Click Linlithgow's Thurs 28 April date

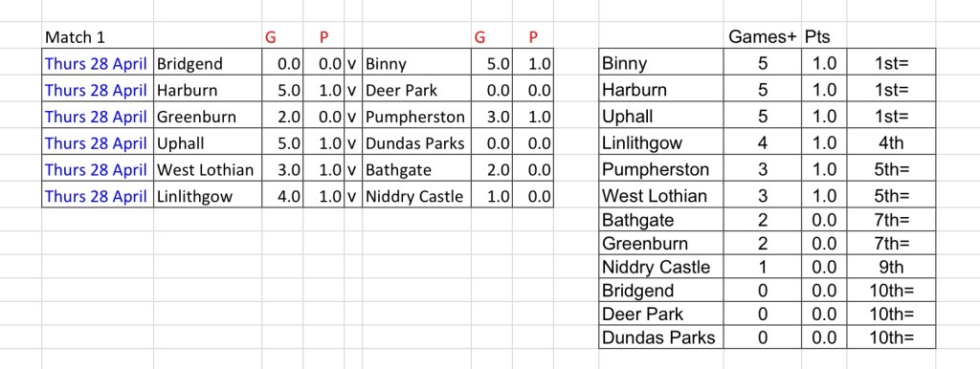(x=98, y=197)
